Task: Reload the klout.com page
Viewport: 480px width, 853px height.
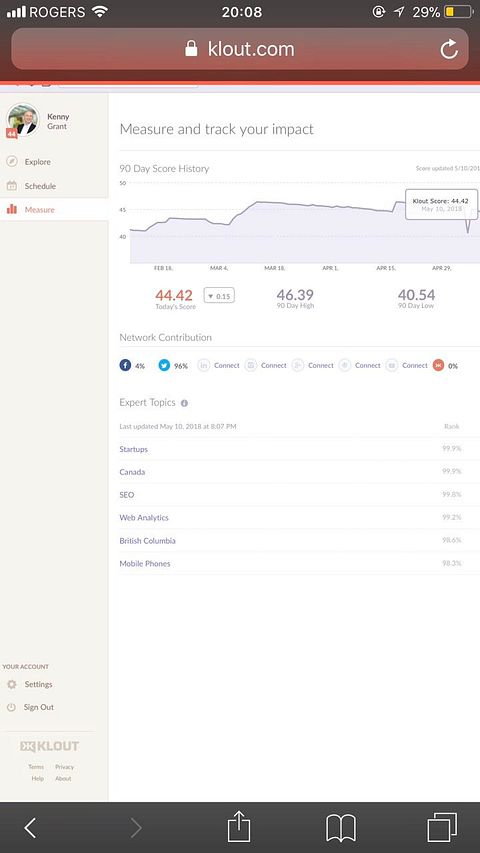Action: 449,50
